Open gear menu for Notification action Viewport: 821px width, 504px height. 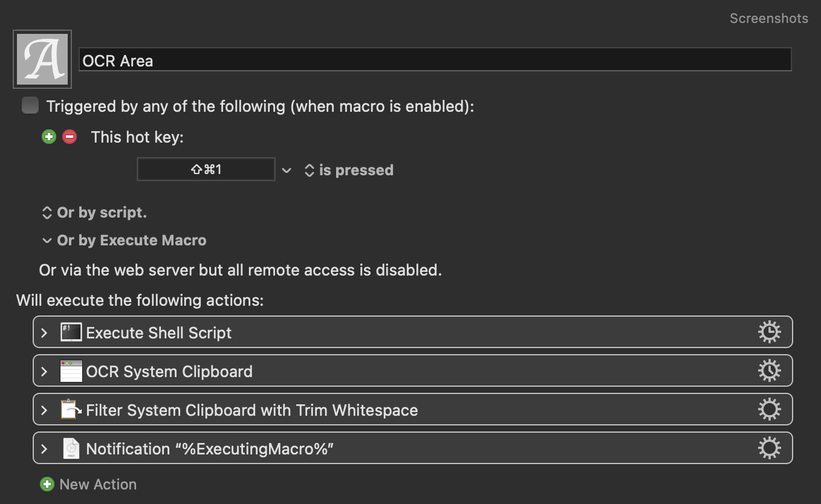coord(769,448)
